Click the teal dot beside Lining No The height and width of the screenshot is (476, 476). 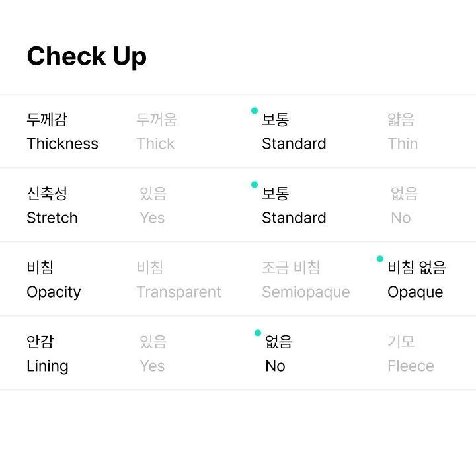258,333
